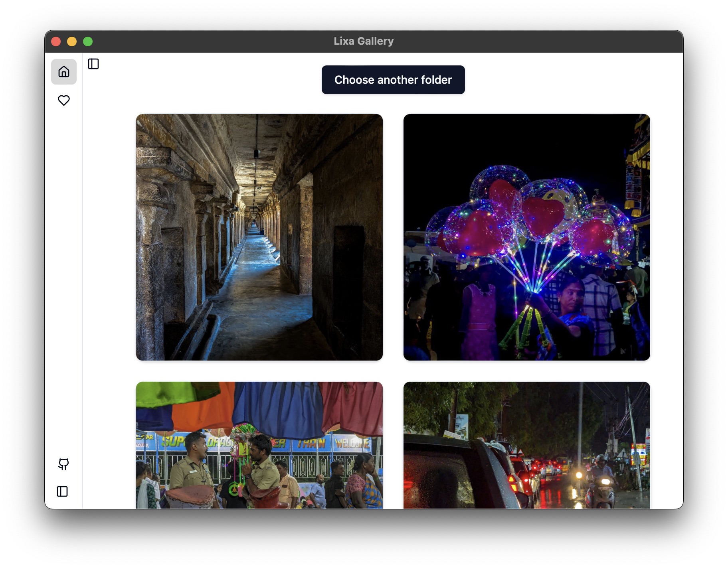The width and height of the screenshot is (728, 568).
Task: Click the WELCOME banner in market photo
Action: click(352, 443)
